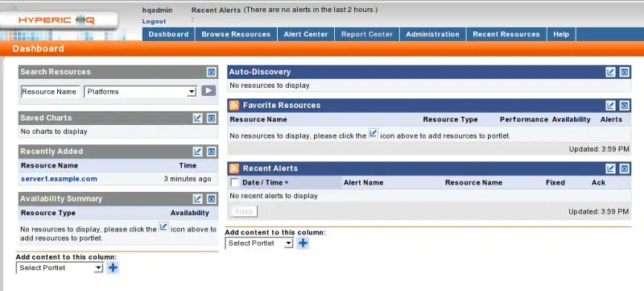This screenshot has height=291, width=644.
Task: Click the inline edit icon in Availability Summary message
Action: click(x=163, y=227)
